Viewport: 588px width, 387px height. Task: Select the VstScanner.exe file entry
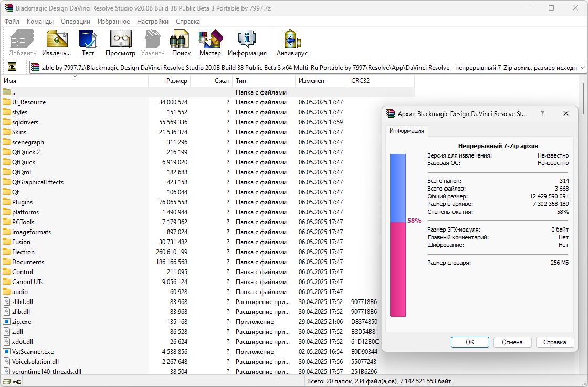coord(33,352)
